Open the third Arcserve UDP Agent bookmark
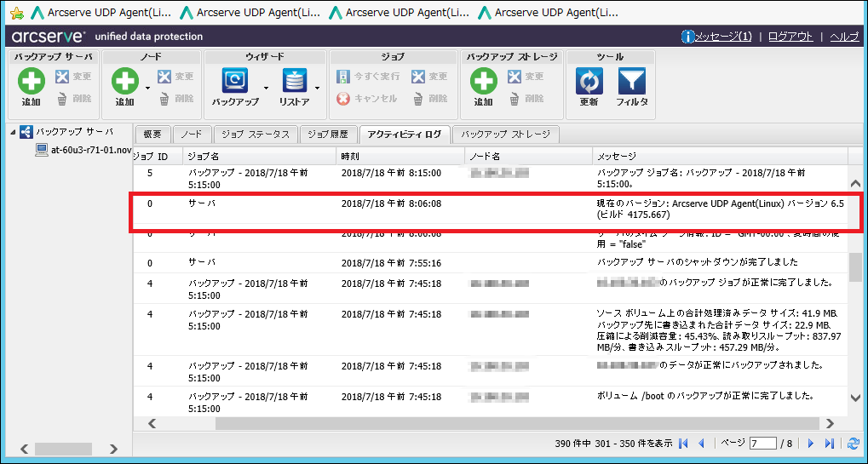This screenshot has width=868, height=464. point(400,12)
